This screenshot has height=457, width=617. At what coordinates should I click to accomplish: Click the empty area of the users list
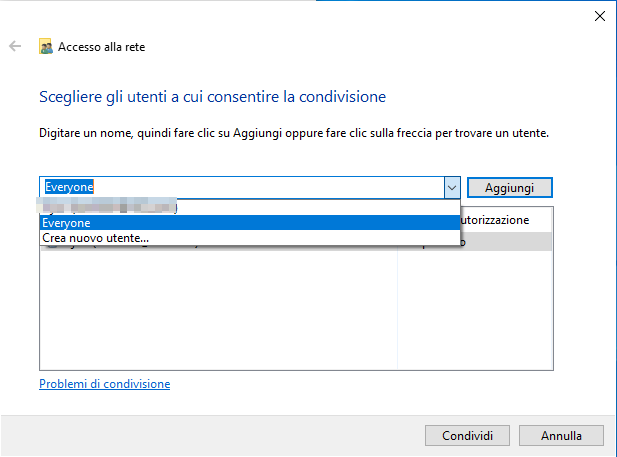[x=217, y=310]
